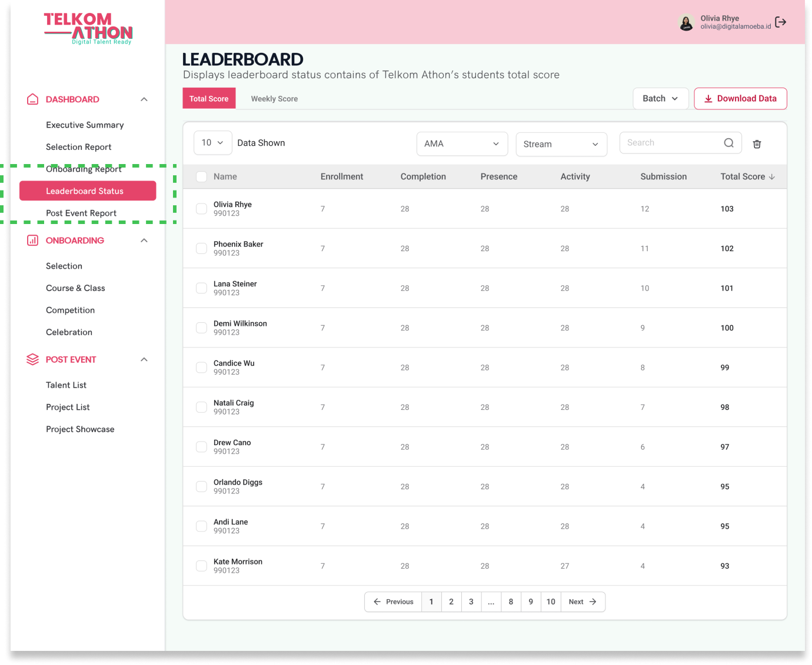Check Kate Morrison's row checkbox
This screenshot has height=665, width=812.
(201, 566)
